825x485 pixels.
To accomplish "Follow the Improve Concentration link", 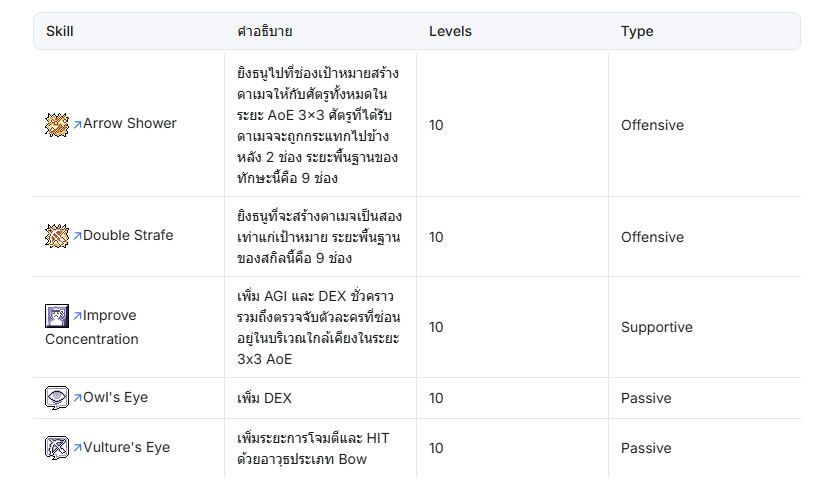I will (x=92, y=327).
